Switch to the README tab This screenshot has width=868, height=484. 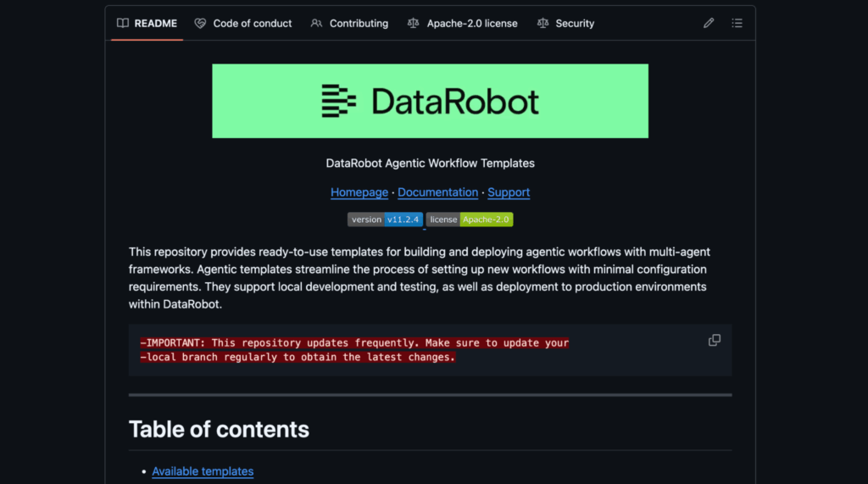pyautogui.click(x=155, y=24)
